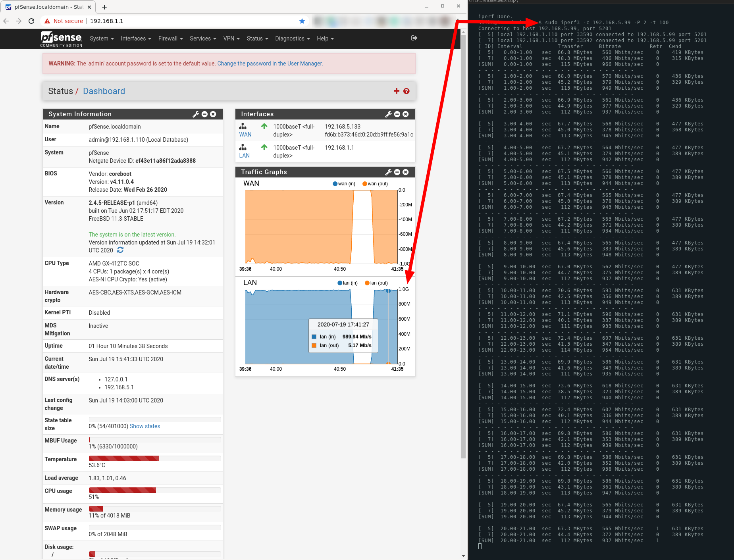This screenshot has height=560, width=734.
Task: Click the Show states link
Action: (x=144, y=426)
